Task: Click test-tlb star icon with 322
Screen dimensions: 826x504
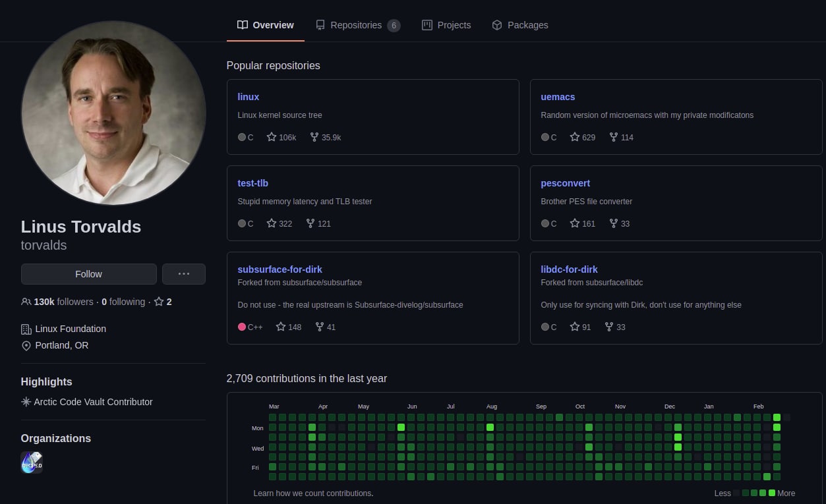Action: coord(272,223)
